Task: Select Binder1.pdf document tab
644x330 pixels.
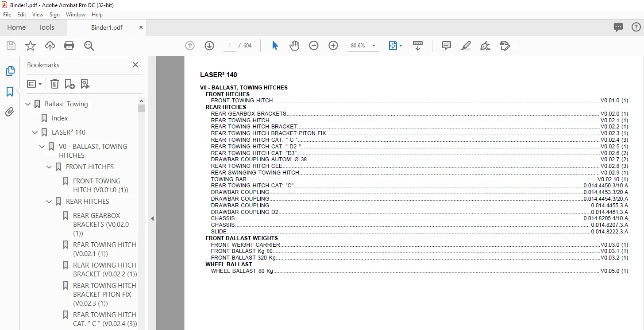Action: coord(107,27)
